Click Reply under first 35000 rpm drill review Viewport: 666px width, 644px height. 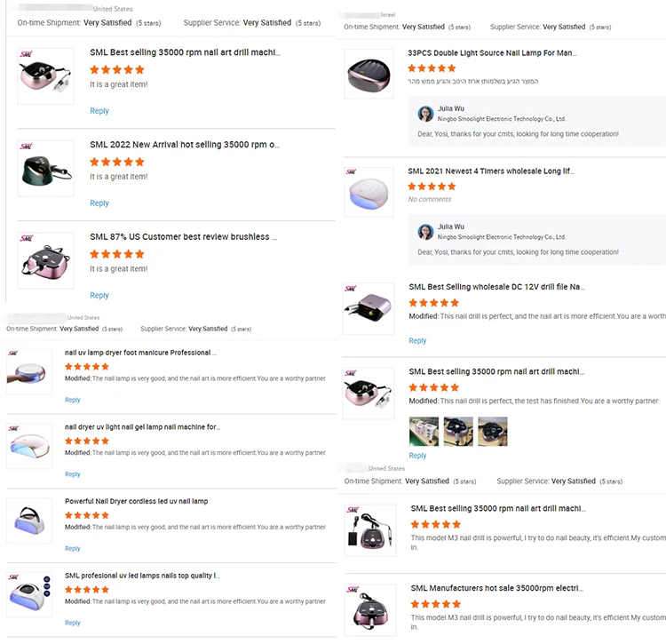[x=99, y=111]
